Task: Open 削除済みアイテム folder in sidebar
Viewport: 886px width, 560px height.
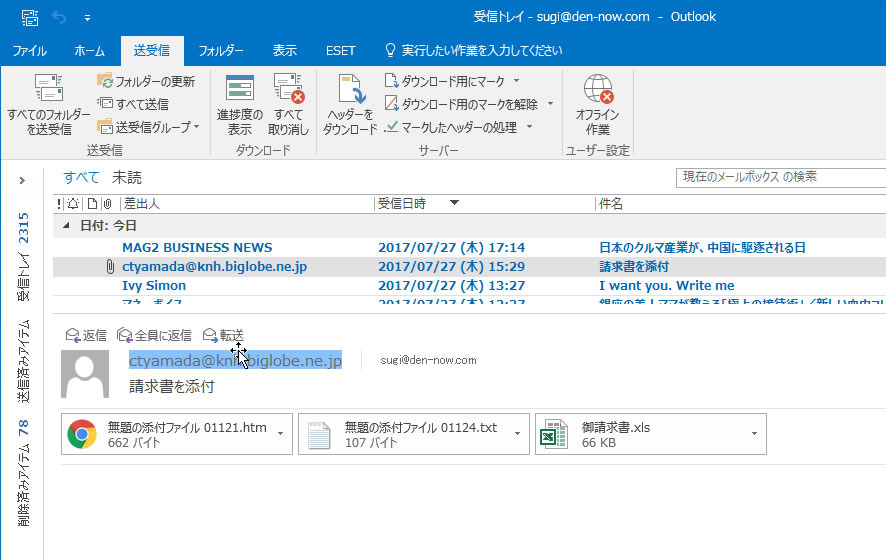Action: click(23, 474)
